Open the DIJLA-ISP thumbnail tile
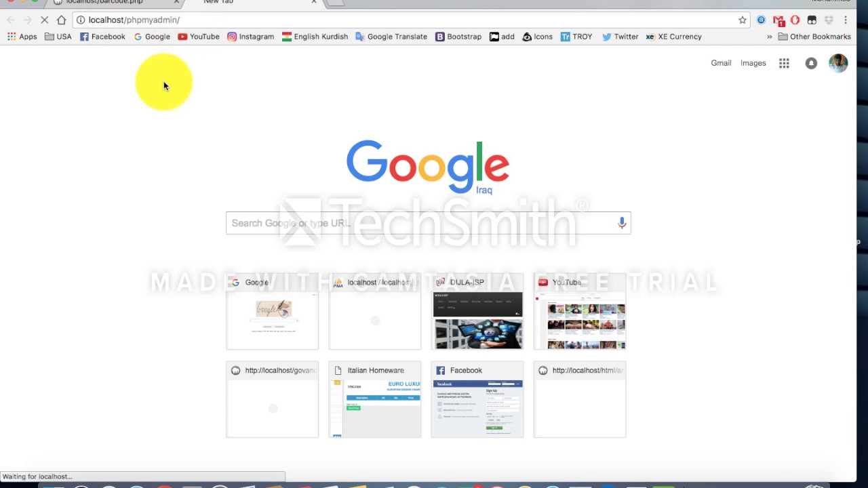Image resolution: width=868 pixels, height=488 pixels. (477, 312)
